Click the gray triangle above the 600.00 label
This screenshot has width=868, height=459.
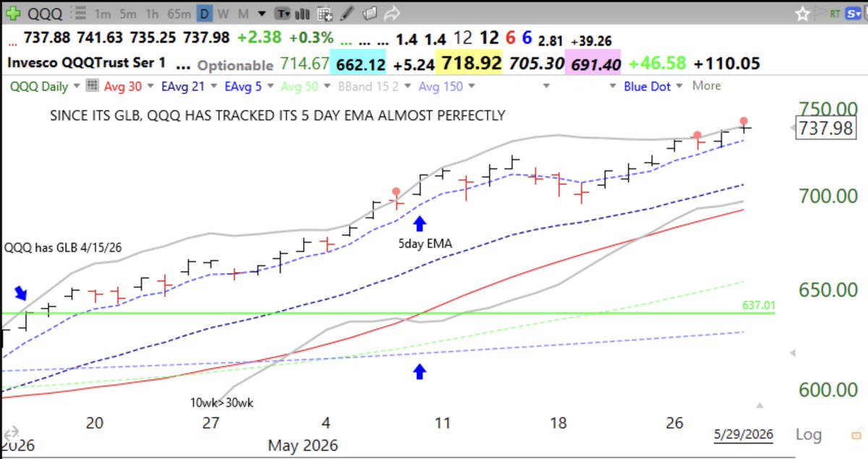tap(759, 406)
